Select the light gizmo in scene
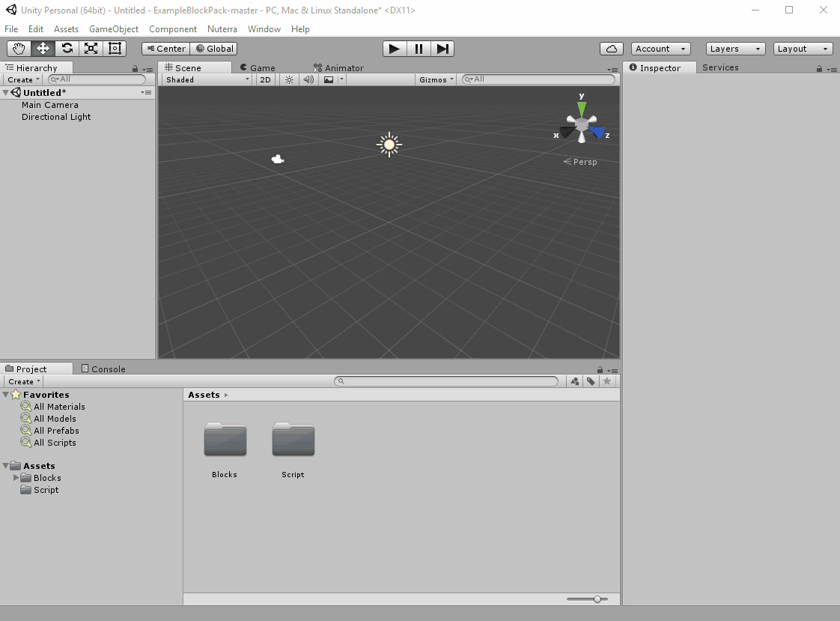This screenshot has width=840, height=621. [389, 145]
